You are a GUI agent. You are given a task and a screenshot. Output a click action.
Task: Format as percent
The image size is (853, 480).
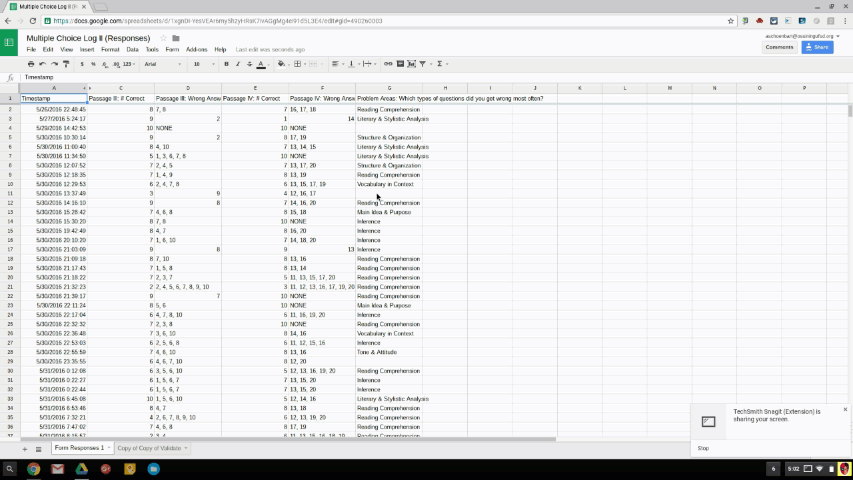pyautogui.click(x=93, y=64)
